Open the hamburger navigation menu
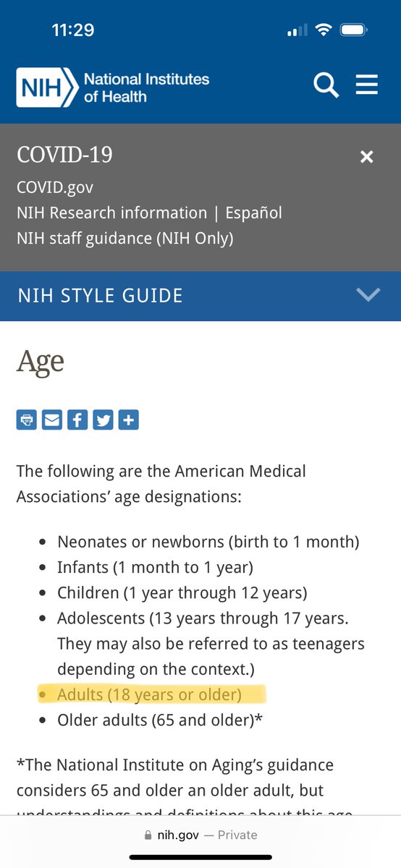 pos(367,85)
